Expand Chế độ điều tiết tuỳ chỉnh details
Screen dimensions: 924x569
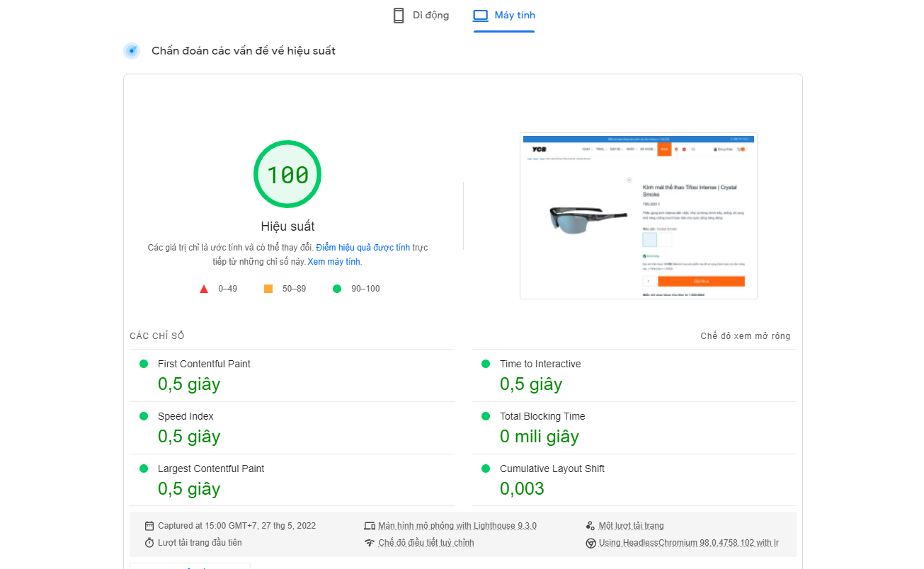(426, 543)
